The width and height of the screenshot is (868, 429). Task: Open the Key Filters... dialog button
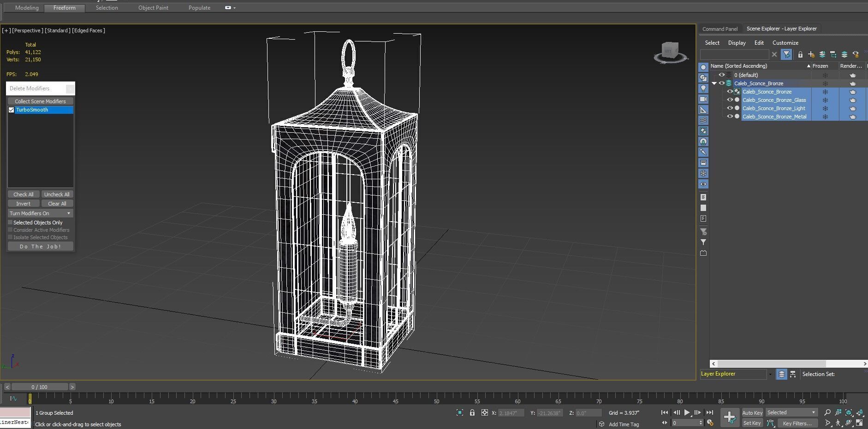[x=797, y=423]
